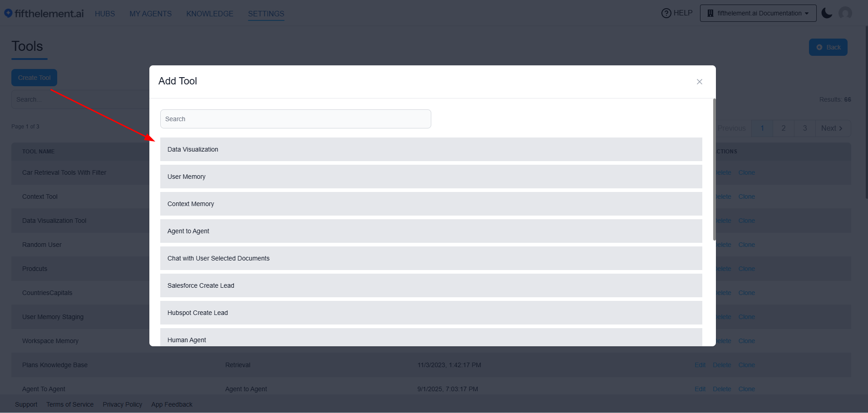This screenshot has width=868, height=413.
Task: Edit the Agent To Agent tool
Action: [x=700, y=389]
